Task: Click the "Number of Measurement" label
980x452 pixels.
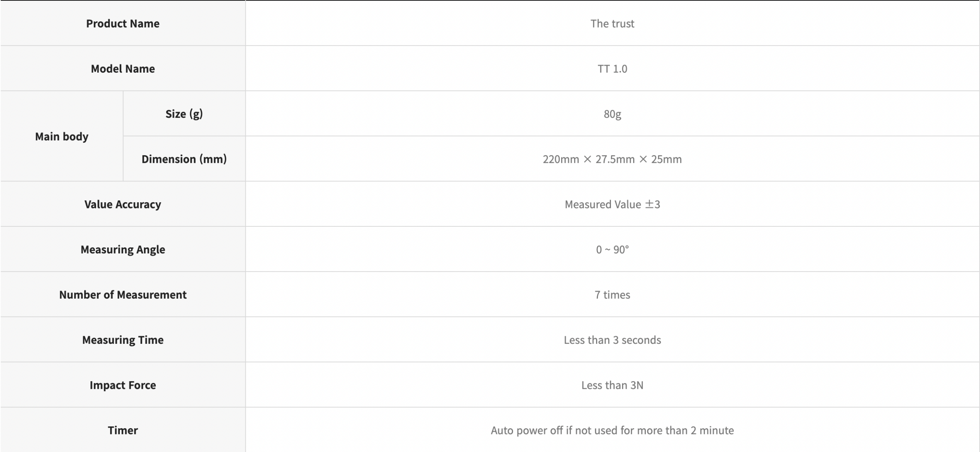Action: [122, 294]
